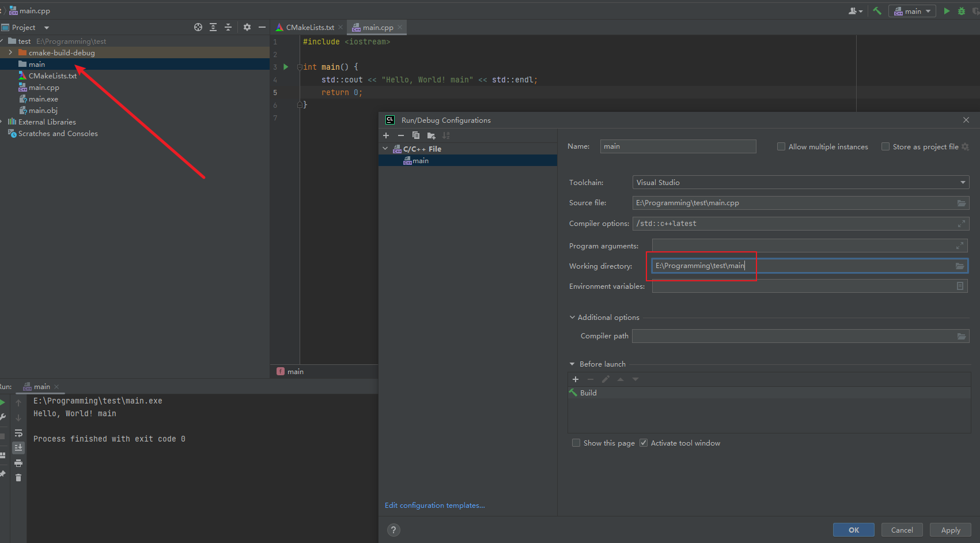The height and width of the screenshot is (543, 980).
Task: Collapse the Additional options section
Action: tap(572, 317)
